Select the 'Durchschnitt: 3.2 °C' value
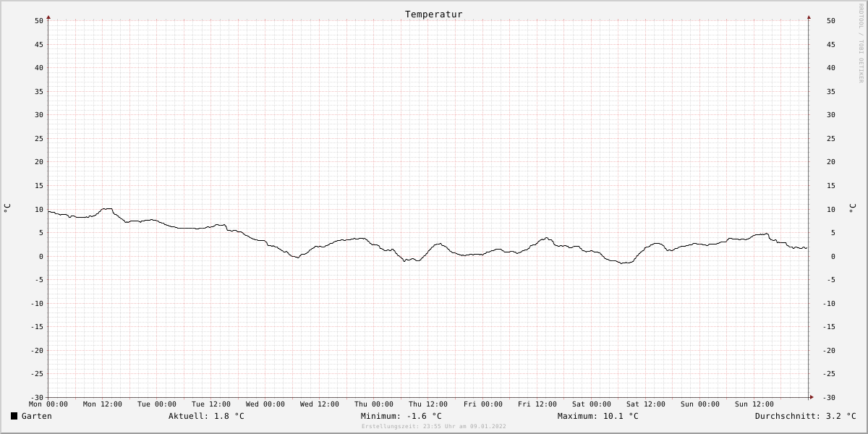868x434 pixels. coord(806,416)
